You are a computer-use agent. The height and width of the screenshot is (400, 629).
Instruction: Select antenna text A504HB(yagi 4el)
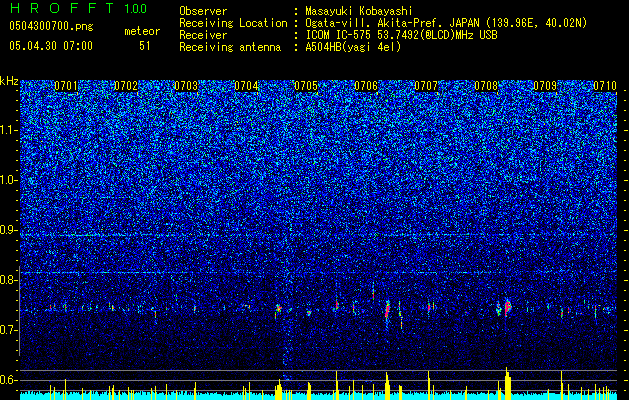click(353, 47)
